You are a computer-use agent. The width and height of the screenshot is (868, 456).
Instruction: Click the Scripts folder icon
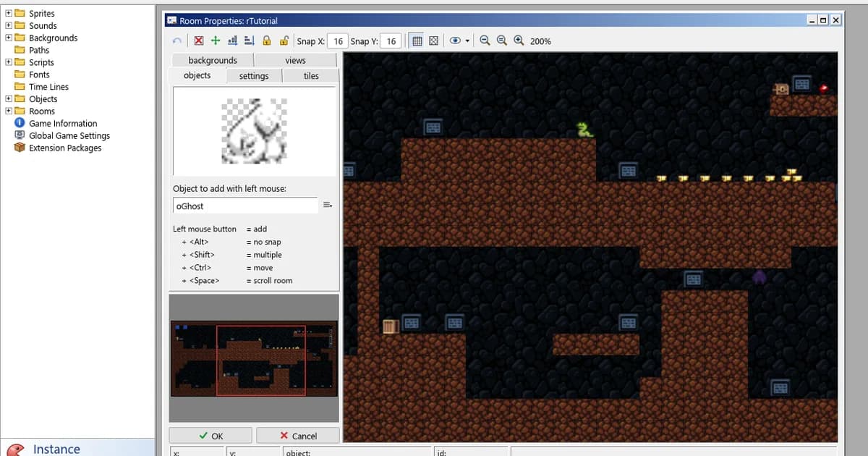[20, 62]
